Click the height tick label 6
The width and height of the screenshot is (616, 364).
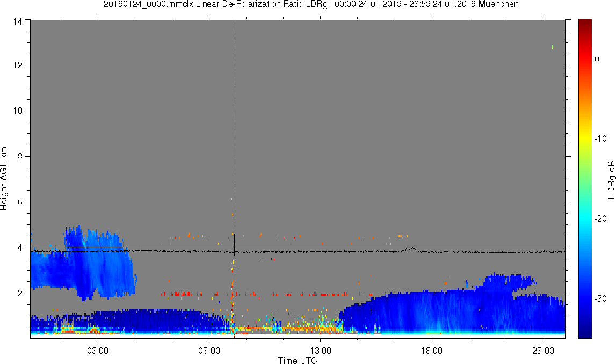tap(20, 202)
